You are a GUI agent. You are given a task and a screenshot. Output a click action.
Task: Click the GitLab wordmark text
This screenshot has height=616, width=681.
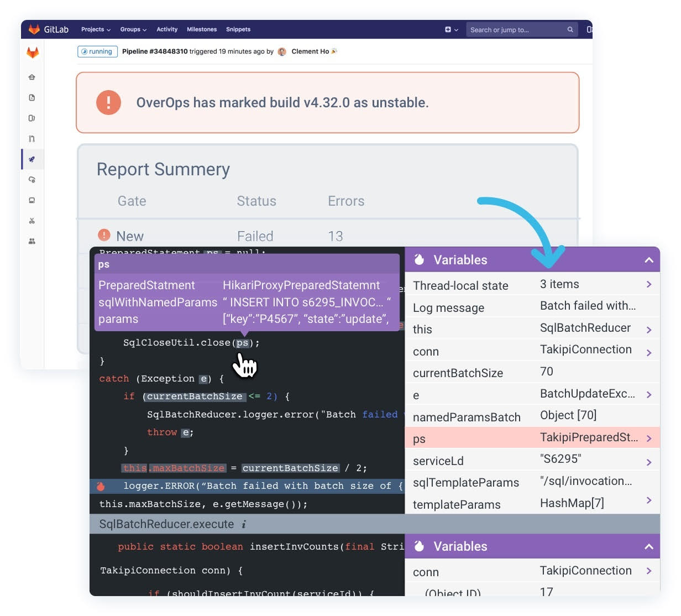click(x=56, y=29)
